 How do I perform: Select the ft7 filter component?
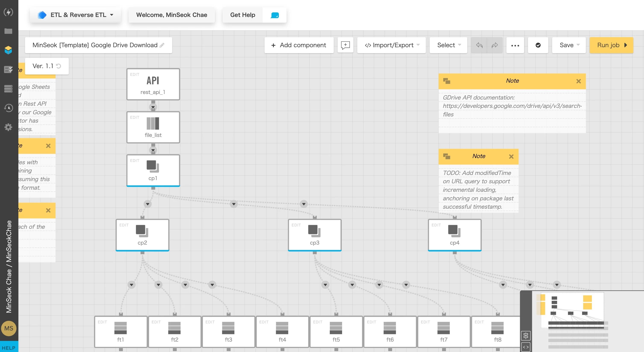coord(444,332)
